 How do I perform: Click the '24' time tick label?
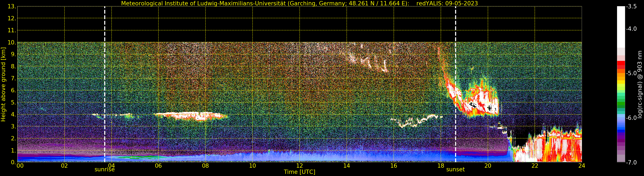582,166
